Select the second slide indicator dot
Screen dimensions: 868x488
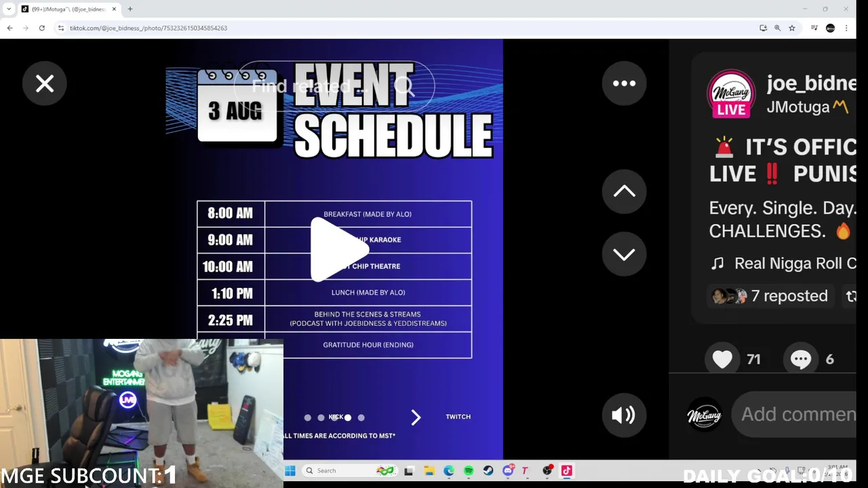tap(321, 418)
